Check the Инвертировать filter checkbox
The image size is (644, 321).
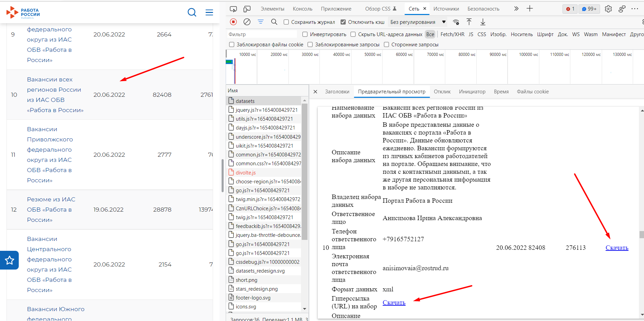304,34
